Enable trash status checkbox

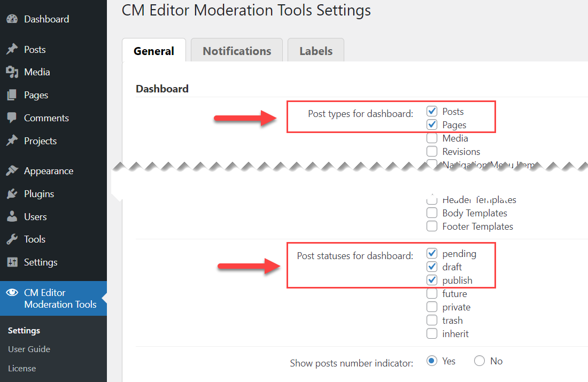point(431,320)
